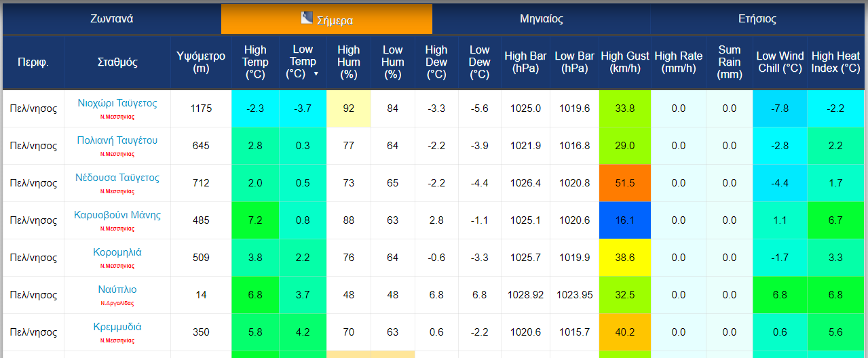Viewport: 868px width, 358px height.
Task: Click High Gust cell 40.2
Action: [625, 332]
